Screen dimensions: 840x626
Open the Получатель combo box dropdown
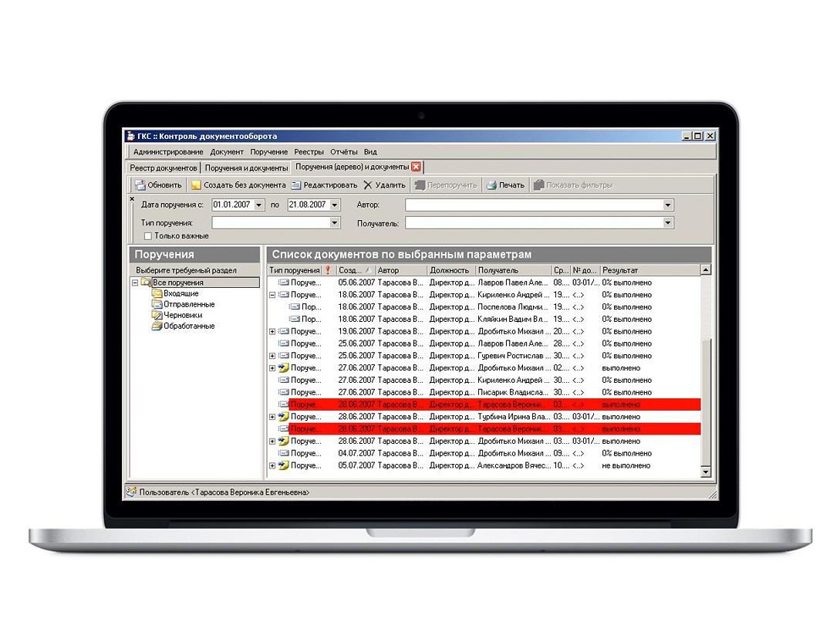(667, 223)
